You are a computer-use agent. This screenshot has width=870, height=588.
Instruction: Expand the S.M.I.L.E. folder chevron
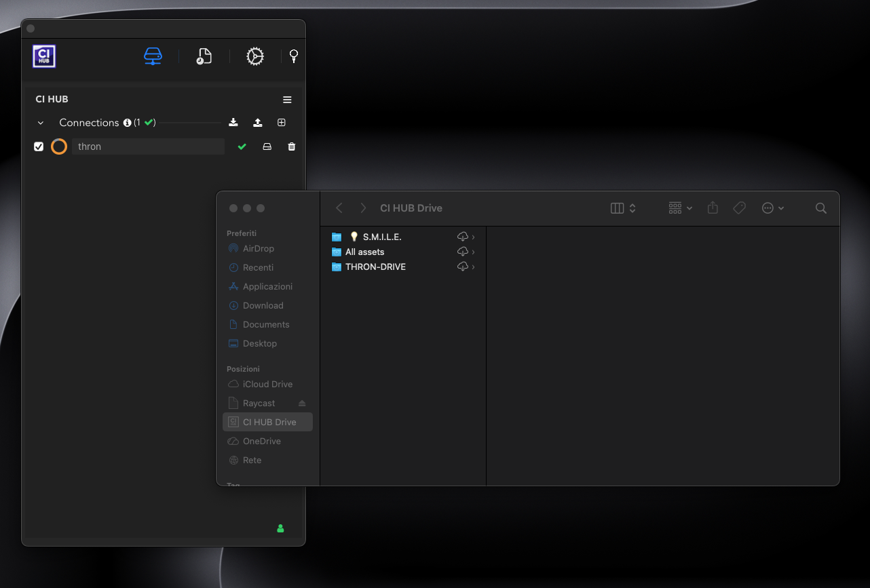473,237
